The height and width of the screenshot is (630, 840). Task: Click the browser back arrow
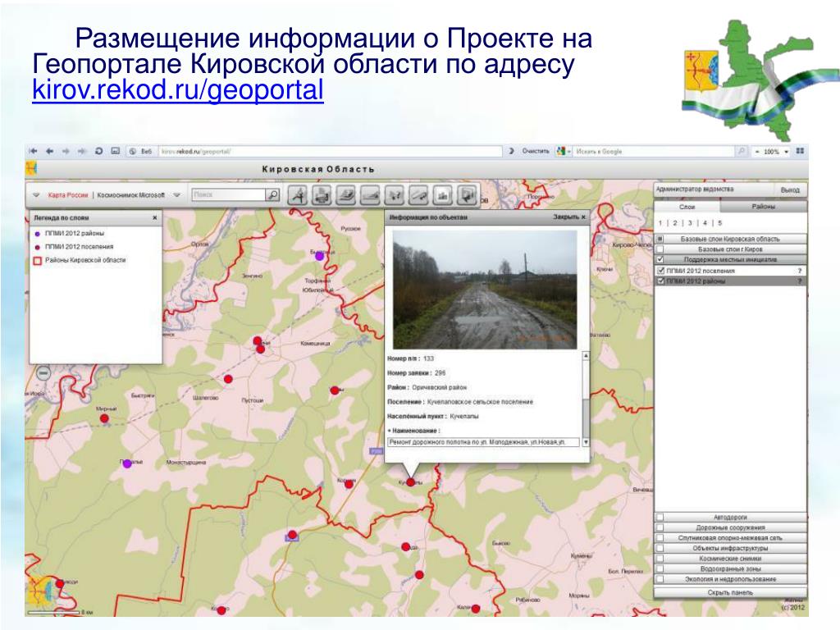pos(50,152)
